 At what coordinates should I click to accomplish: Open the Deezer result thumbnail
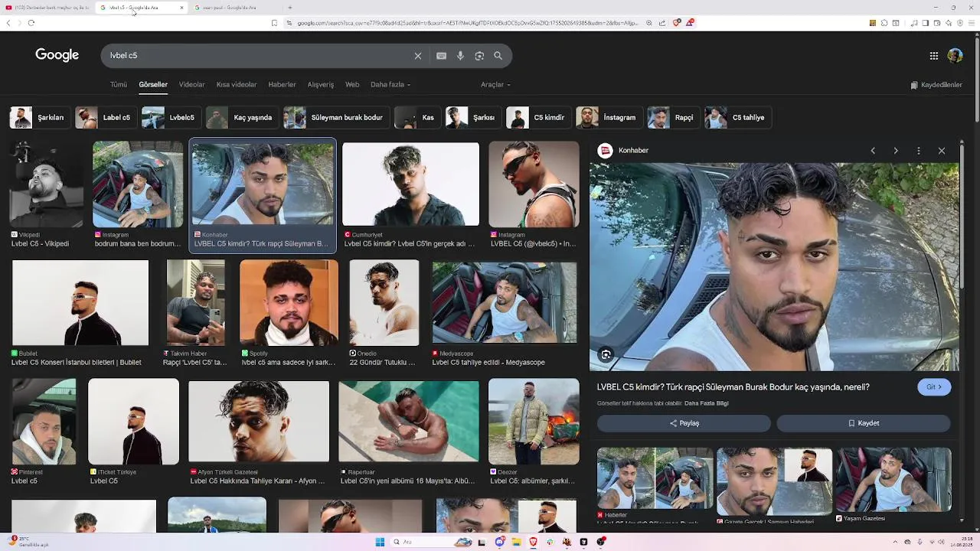pyautogui.click(x=534, y=422)
